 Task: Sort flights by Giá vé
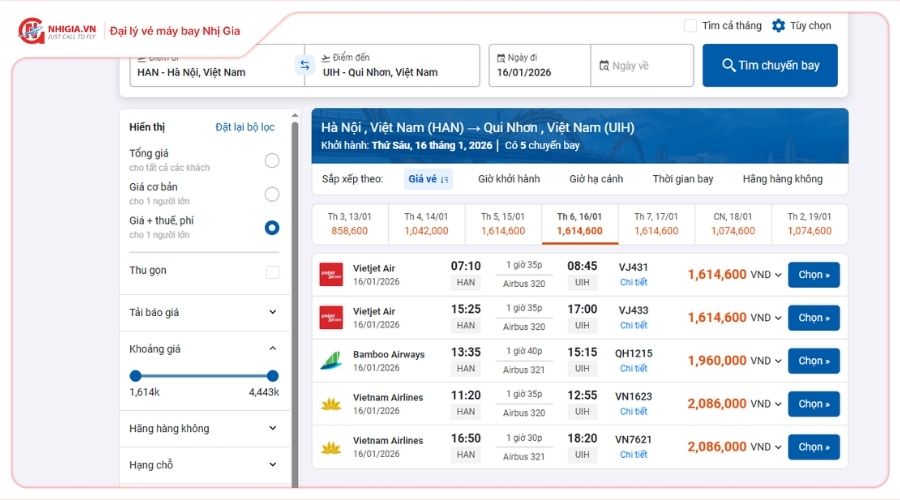(428, 179)
